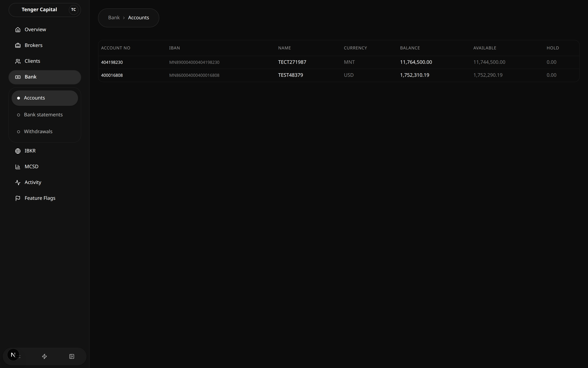Image resolution: width=588 pixels, height=368 pixels.
Task: Open the IBKR section
Action: click(45, 151)
